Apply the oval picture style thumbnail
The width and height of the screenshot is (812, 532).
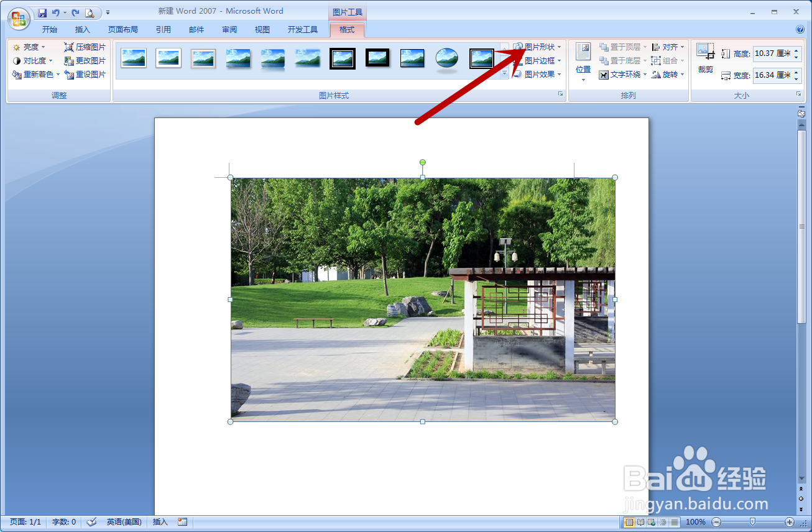pyautogui.click(x=447, y=59)
